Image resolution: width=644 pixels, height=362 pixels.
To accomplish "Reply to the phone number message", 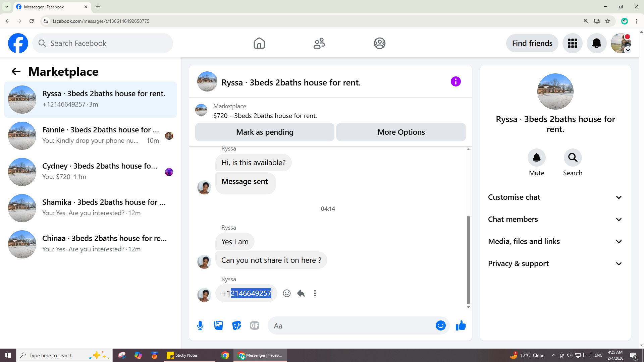I will 301,293.
